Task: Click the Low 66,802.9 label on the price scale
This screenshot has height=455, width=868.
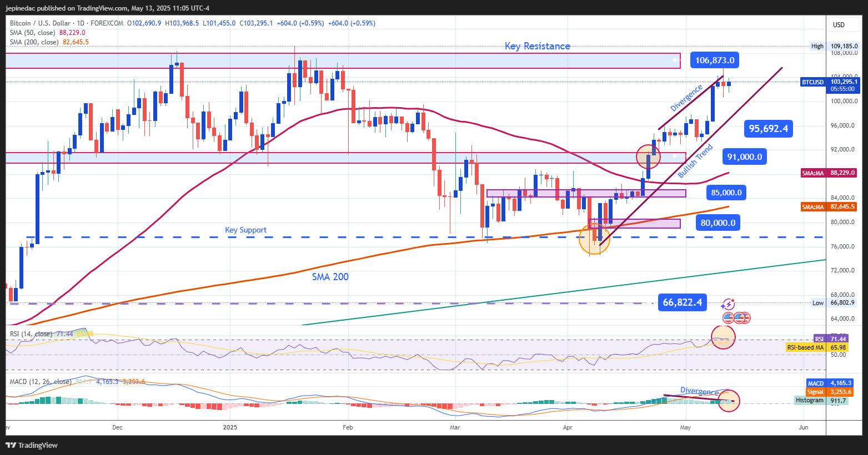Action: (833, 303)
